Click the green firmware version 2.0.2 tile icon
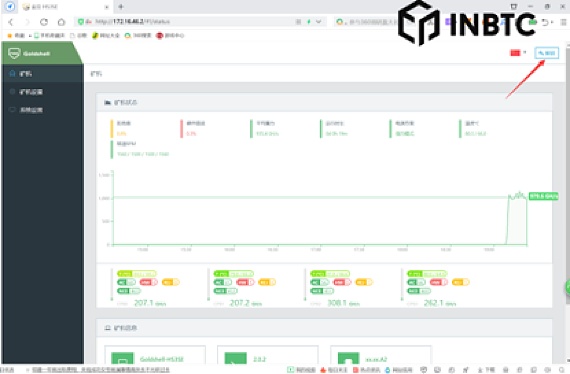 pyautogui.click(x=236, y=358)
